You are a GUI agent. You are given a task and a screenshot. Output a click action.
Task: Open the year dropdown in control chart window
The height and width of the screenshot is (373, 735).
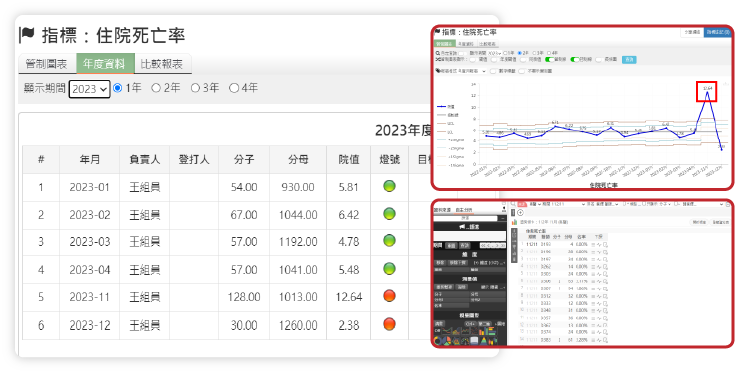click(495, 53)
